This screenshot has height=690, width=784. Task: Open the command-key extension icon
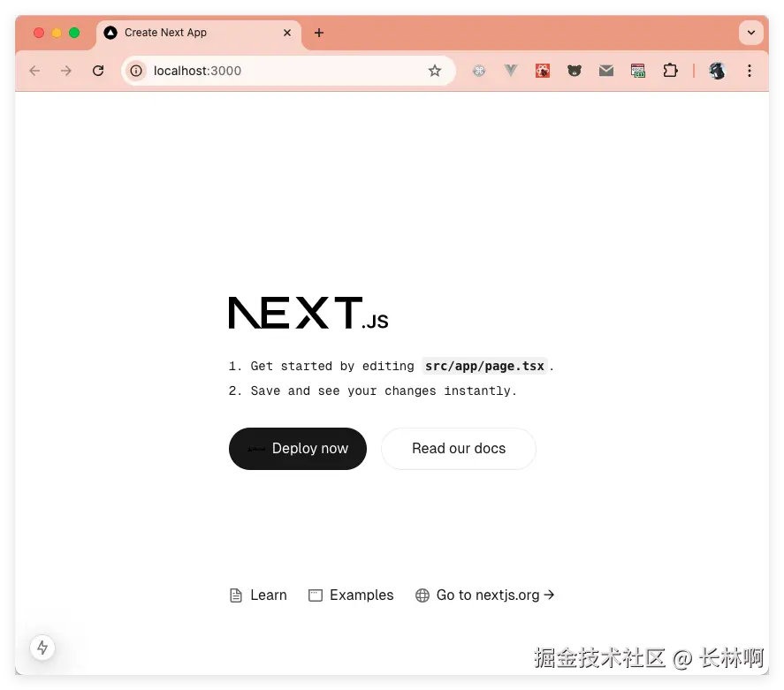coord(479,71)
